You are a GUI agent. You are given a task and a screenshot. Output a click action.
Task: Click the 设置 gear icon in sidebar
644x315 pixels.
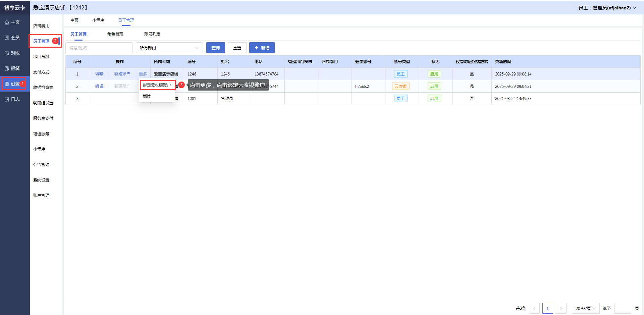[7, 84]
